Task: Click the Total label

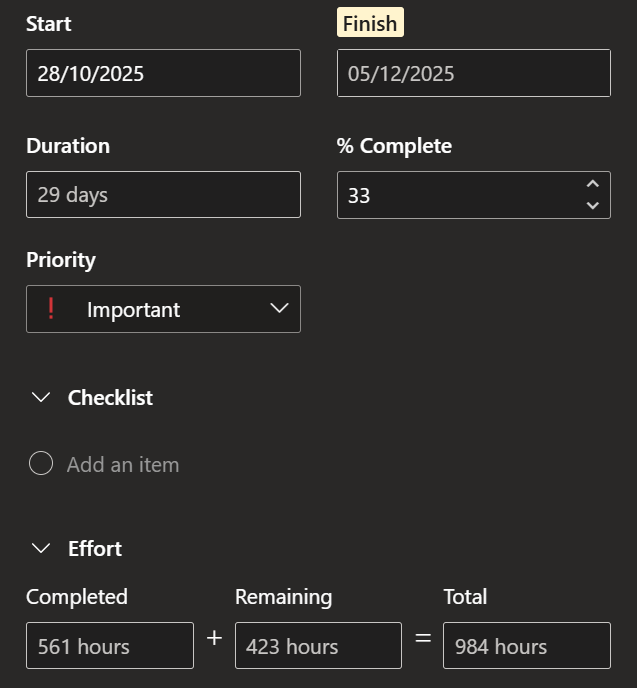Action: pyautogui.click(x=465, y=597)
